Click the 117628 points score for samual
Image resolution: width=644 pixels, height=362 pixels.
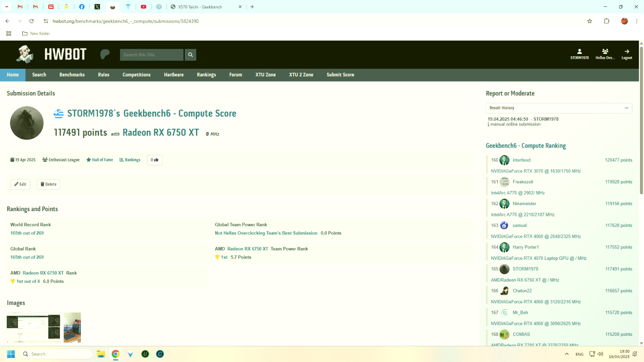pos(619,226)
